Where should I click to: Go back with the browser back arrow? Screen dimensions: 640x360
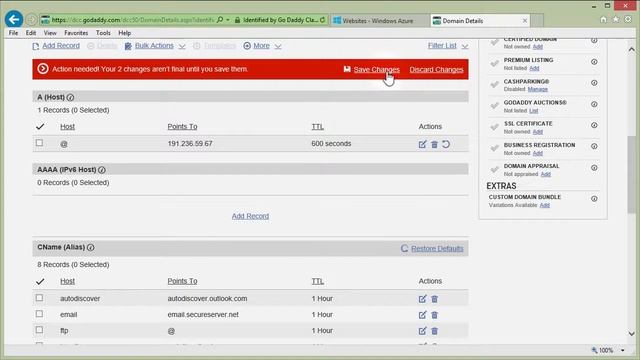coord(14,19)
